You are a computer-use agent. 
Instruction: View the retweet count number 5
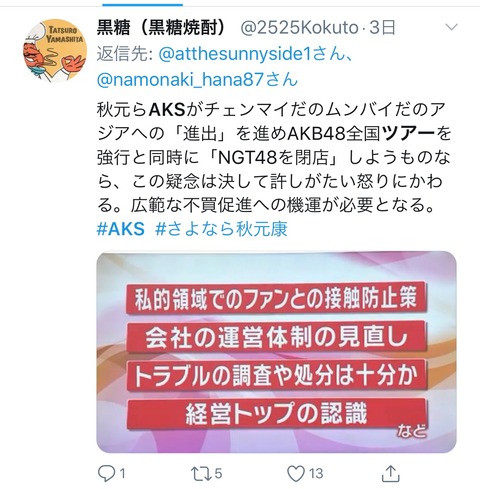[x=218, y=474]
